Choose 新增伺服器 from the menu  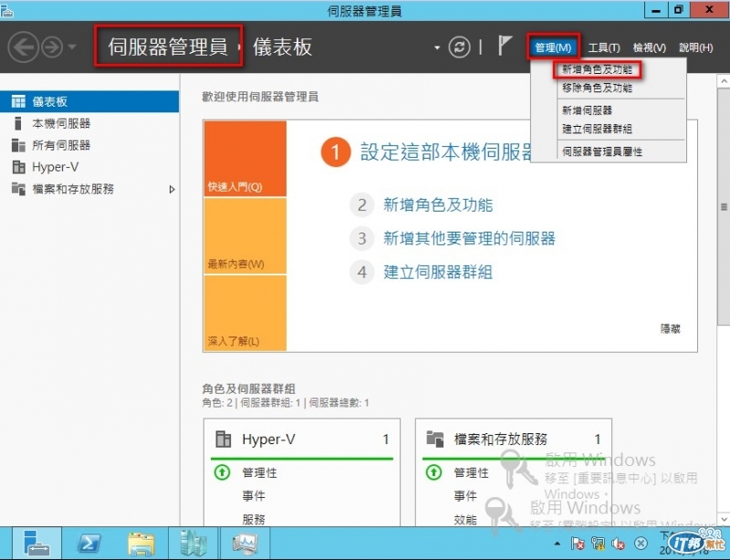[x=587, y=110]
